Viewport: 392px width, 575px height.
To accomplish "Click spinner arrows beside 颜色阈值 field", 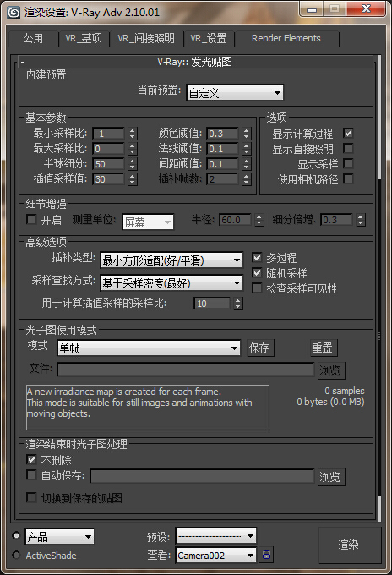I will pos(247,134).
